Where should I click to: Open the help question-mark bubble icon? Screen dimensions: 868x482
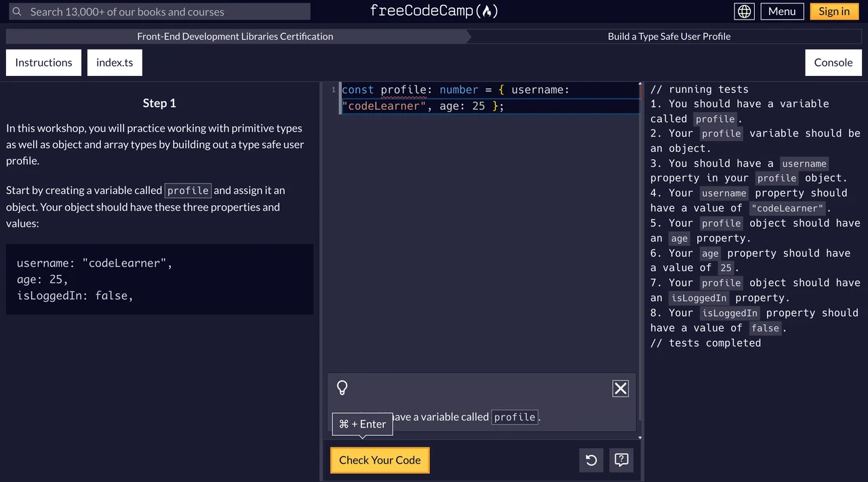[x=621, y=460]
